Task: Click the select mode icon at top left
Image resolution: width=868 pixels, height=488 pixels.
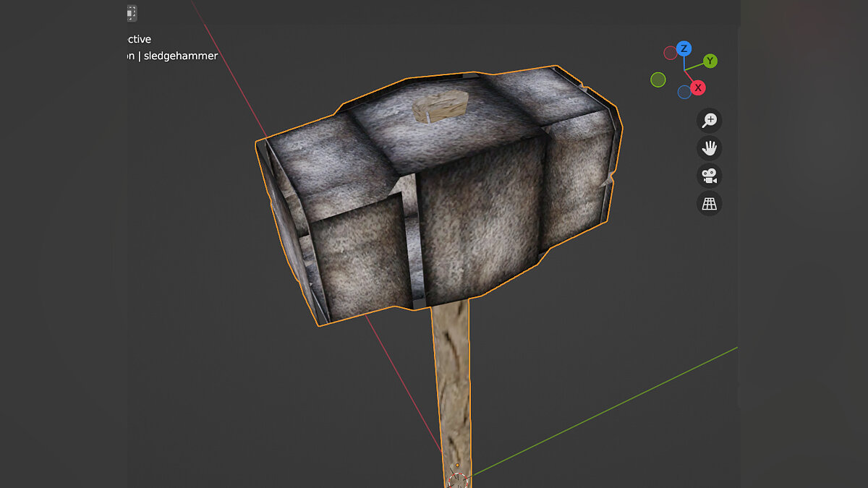Action: click(x=131, y=13)
